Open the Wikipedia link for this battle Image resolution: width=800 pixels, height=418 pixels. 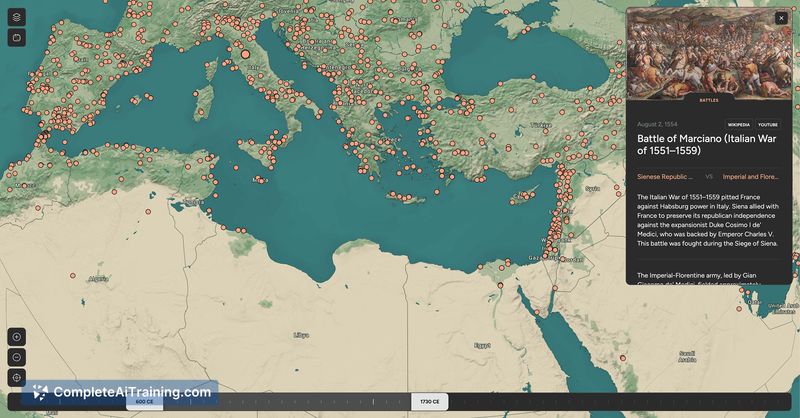[738, 125]
